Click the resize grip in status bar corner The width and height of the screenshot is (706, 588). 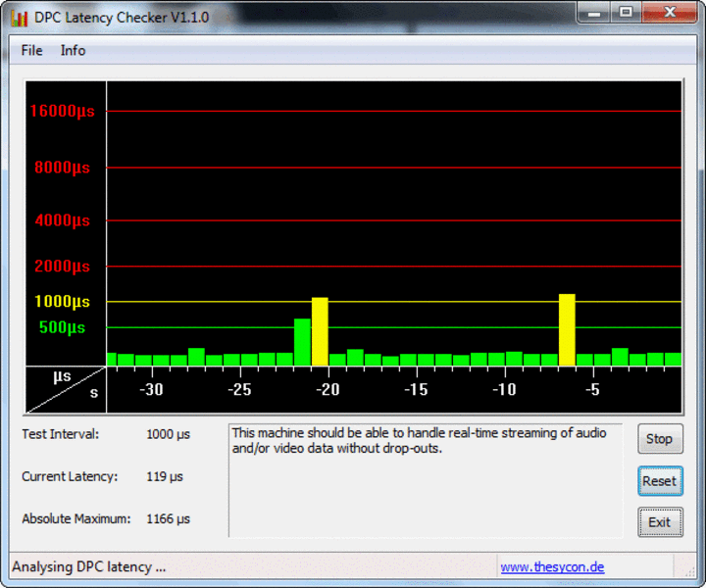[x=689, y=571]
